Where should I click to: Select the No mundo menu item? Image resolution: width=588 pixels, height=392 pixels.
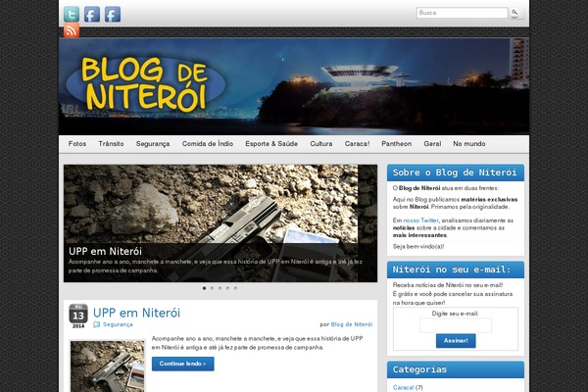[469, 144]
